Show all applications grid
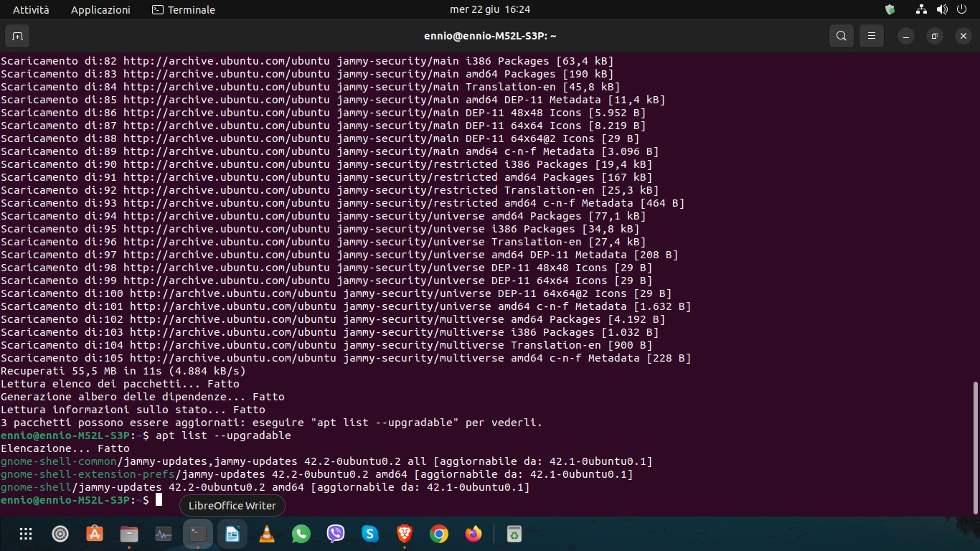 click(x=26, y=534)
